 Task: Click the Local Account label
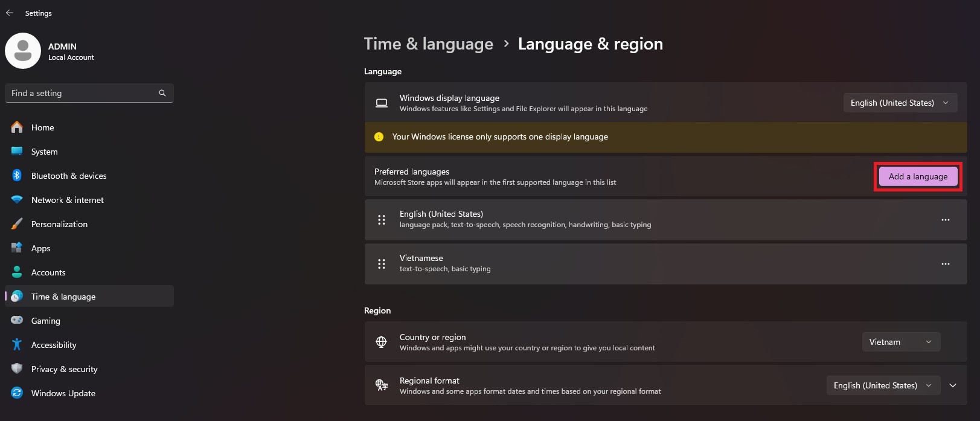(71, 57)
